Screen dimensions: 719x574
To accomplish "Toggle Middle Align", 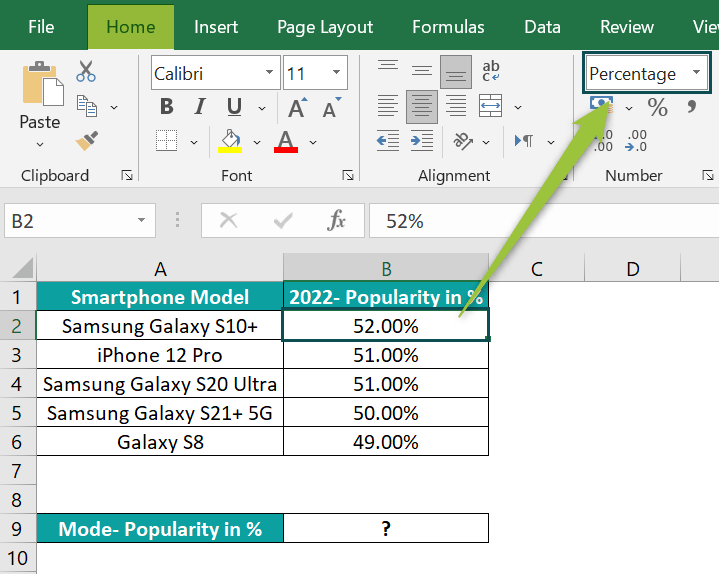I will [422, 72].
